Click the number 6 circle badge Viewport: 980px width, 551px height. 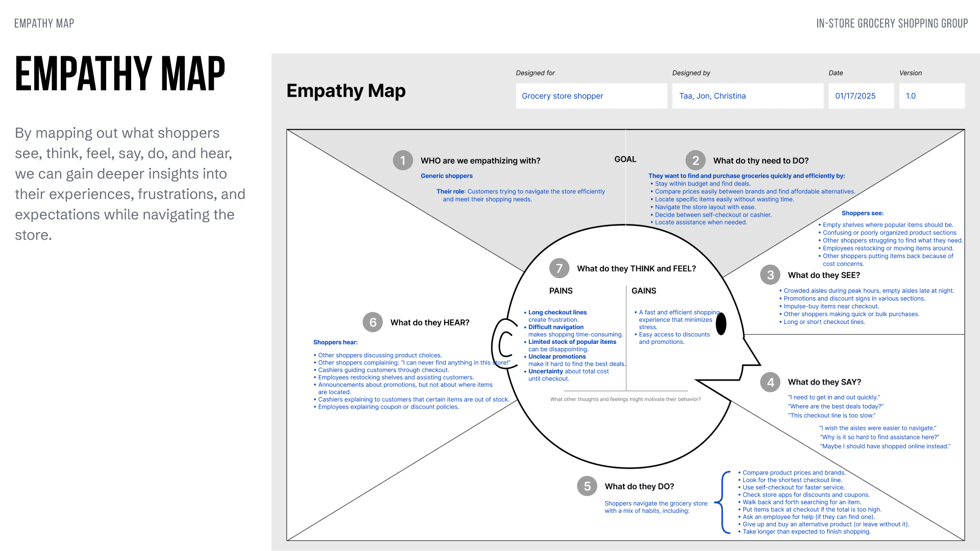point(373,322)
